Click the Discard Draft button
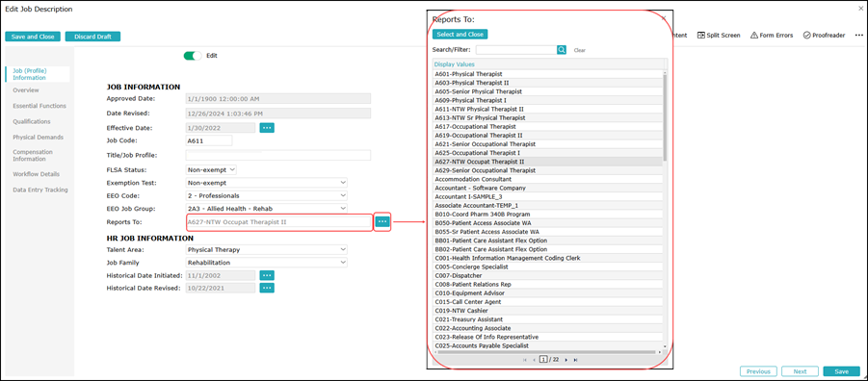Screen dimensions: 868x381 (x=92, y=37)
